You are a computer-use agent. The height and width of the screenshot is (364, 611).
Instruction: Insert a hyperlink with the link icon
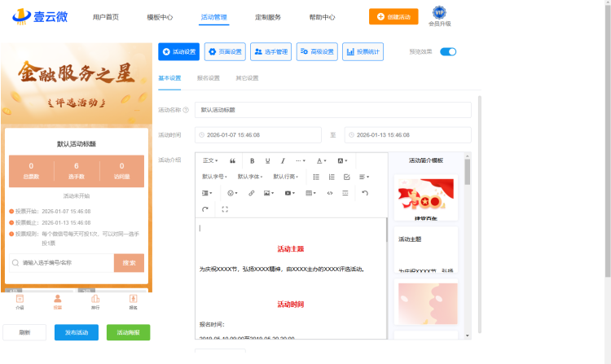tap(252, 193)
